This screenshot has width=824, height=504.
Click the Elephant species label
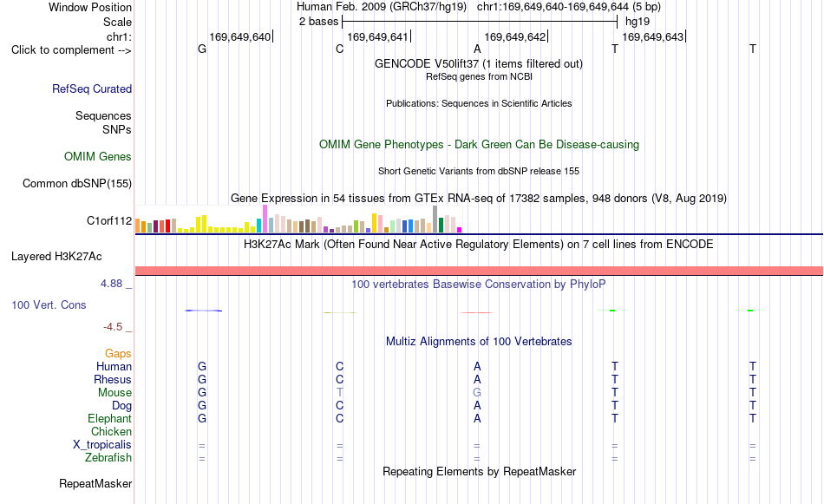tap(109, 418)
